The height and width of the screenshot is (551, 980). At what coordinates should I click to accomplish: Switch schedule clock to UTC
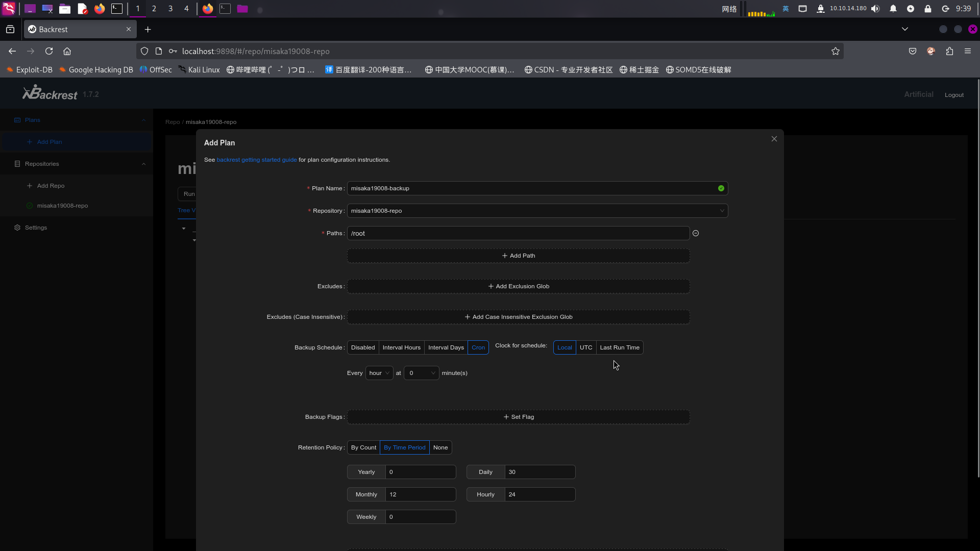pyautogui.click(x=585, y=347)
